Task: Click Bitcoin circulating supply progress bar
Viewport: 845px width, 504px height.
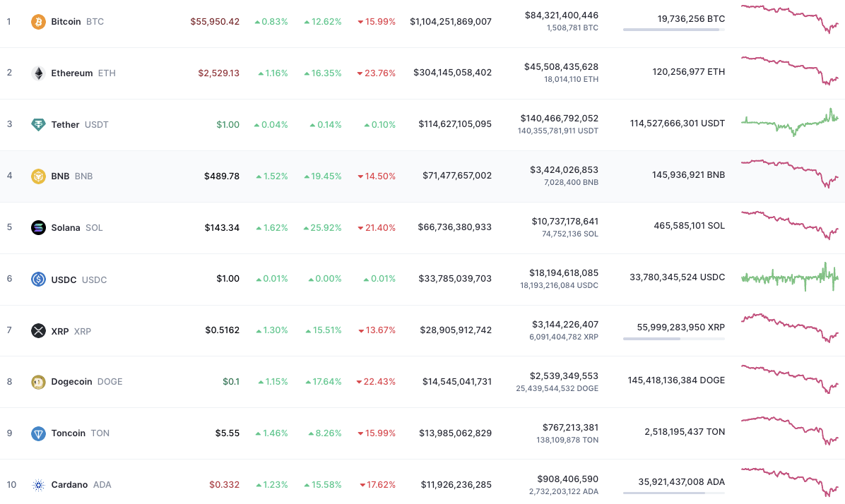Action: pyautogui.click(x=673, y=30)
